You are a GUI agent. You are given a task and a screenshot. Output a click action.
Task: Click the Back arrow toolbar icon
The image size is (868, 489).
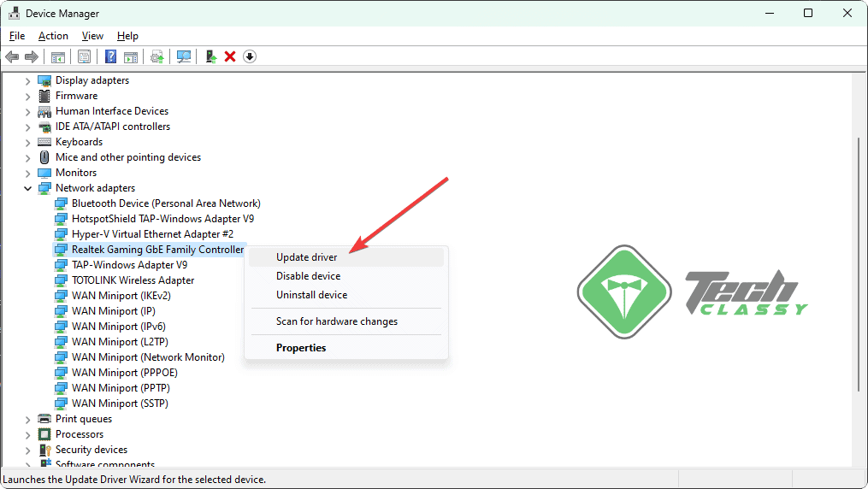pos(12,56)
